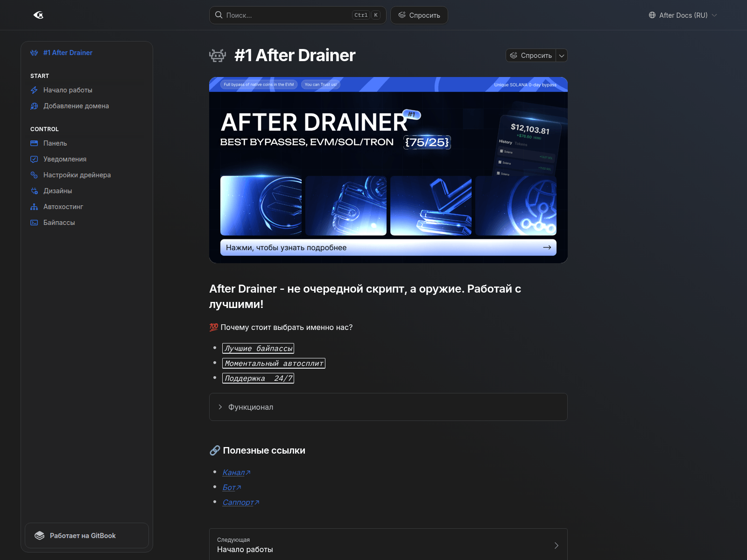The width and height of the screenshot is (747, 560).
Task: Click the site logo in the header
Action: pyautogui.click(x=38, y=15)
